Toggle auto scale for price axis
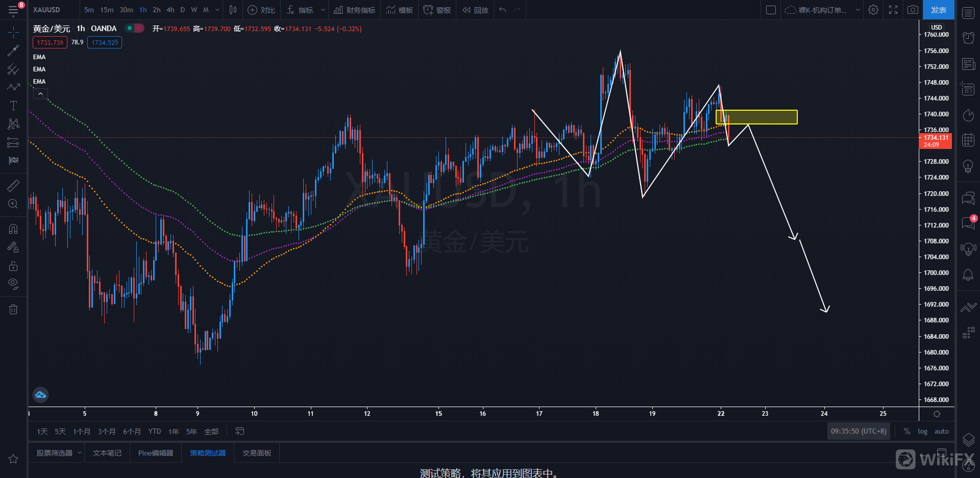 [x=941, y=431]
